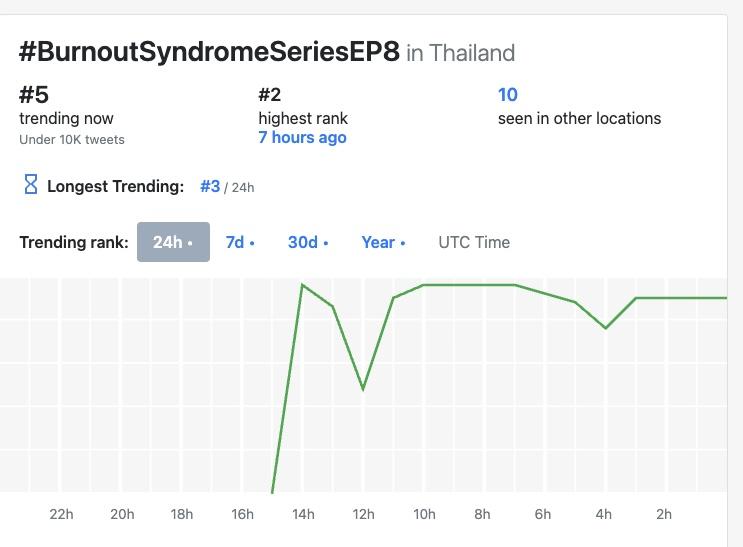Click the #BurnoutSyndromeSeriesEP8 hashtag title
This screenshot has width=743, height=547.
210,52
